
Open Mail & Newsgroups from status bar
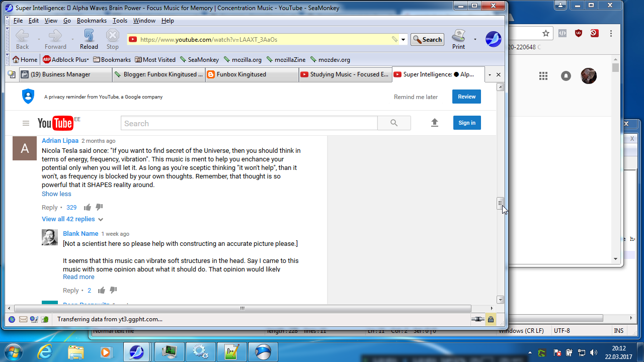(23, 319)
